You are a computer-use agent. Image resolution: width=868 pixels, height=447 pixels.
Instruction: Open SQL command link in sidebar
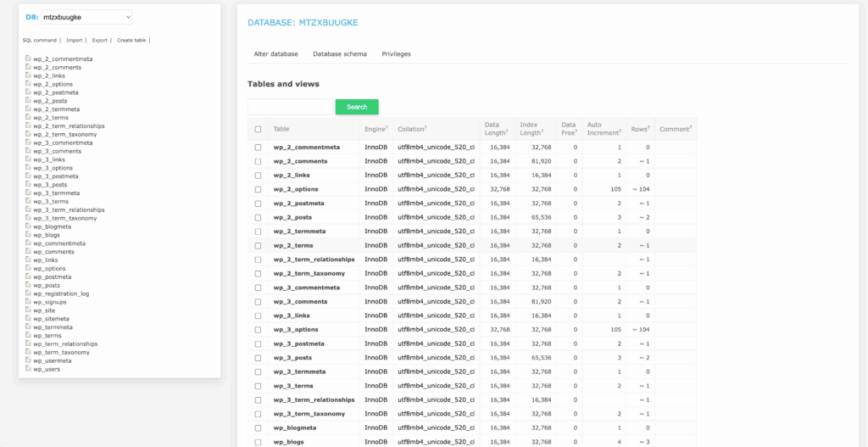point(39,40)
